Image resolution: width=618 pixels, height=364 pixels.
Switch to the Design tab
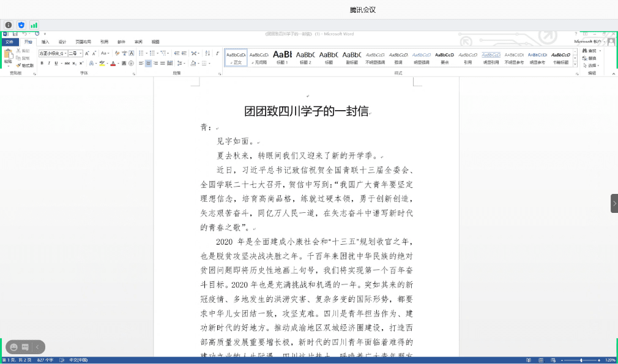pyautogui.click(x=62, y=42)
